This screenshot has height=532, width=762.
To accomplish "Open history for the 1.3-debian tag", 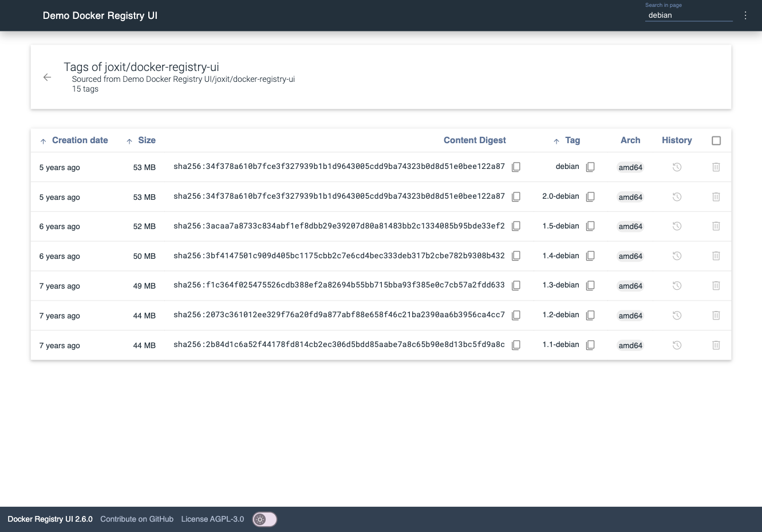I will 677,285.
